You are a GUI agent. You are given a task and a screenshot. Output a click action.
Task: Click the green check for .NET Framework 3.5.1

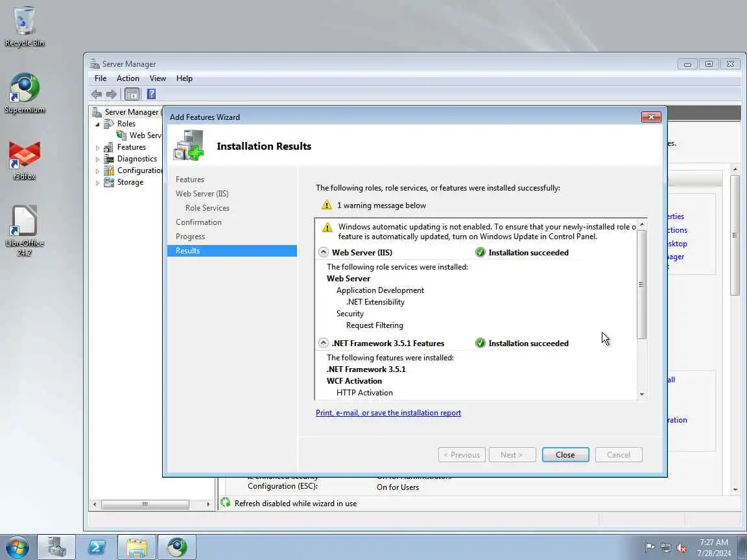click(480, 344)
